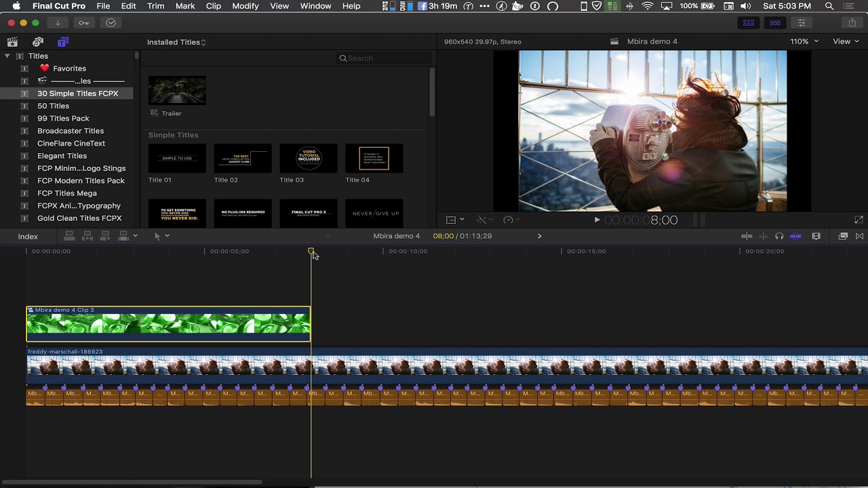This screenshot has height=488, width=868.
Task: Select the freddy-marschall-186923 video clip
Action: pyautogui.click(x=447, y=366)
